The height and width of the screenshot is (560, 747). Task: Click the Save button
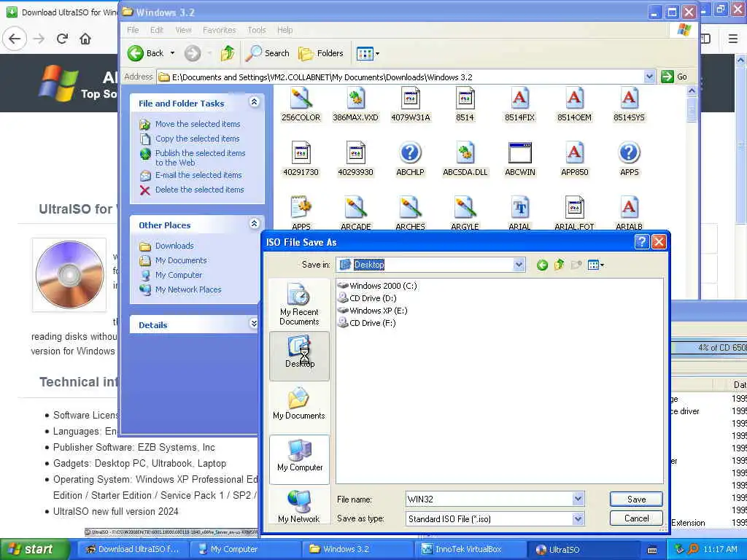[636, 499]
